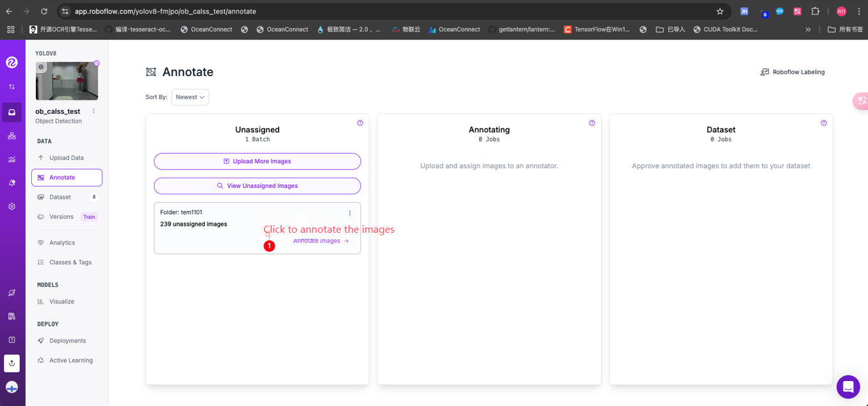Screen dimensions: 868x406
Task: Open the Intercom chat bubble
Action: (848, 387)
